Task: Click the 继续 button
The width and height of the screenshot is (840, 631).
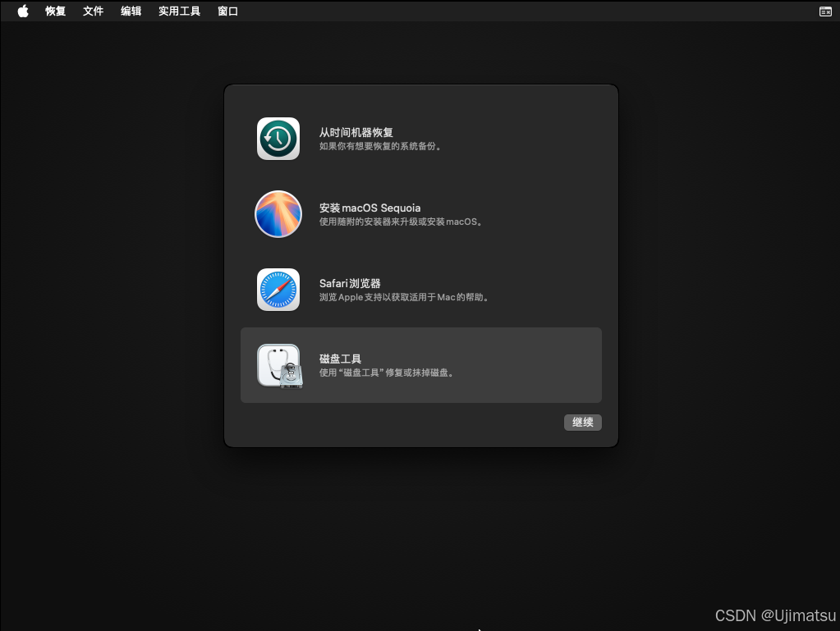Action: point(583,423)
